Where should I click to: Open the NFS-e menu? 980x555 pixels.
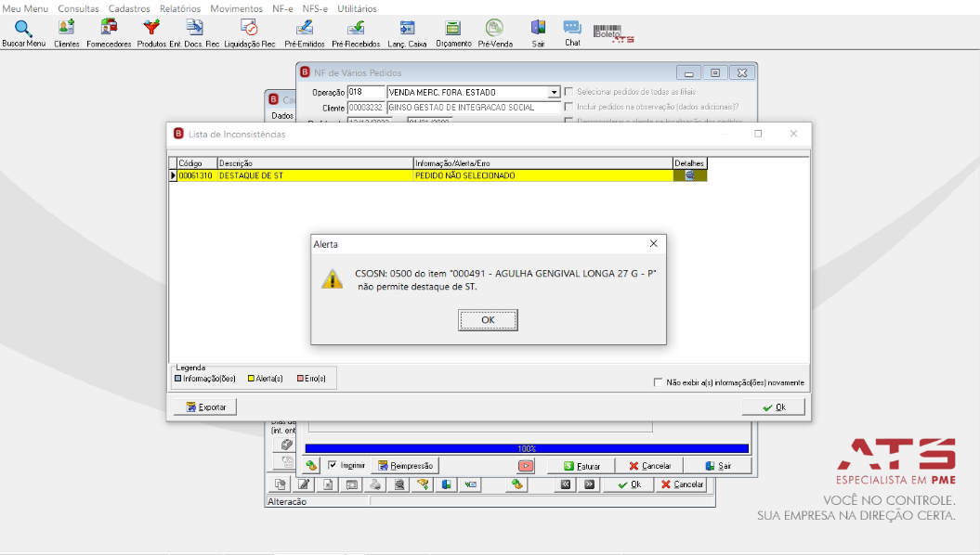315,8
